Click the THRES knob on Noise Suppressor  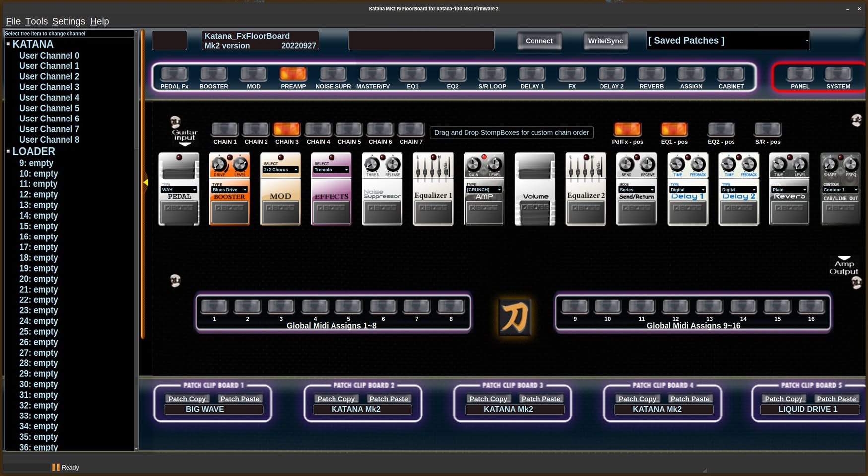[372, 164]
